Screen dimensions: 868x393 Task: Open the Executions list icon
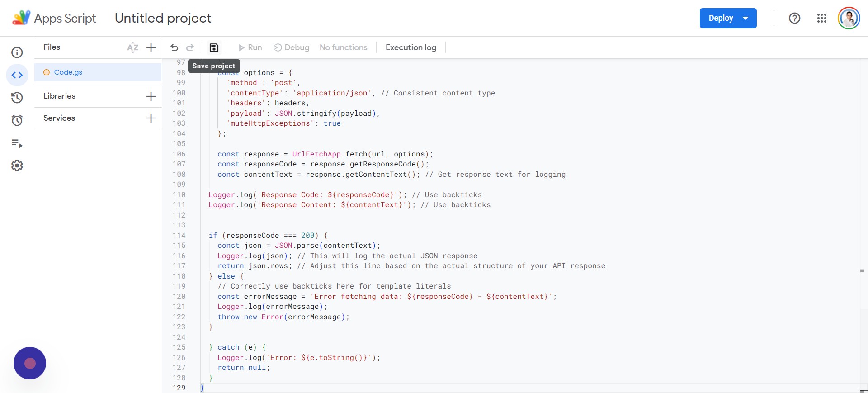pos(17,143)
